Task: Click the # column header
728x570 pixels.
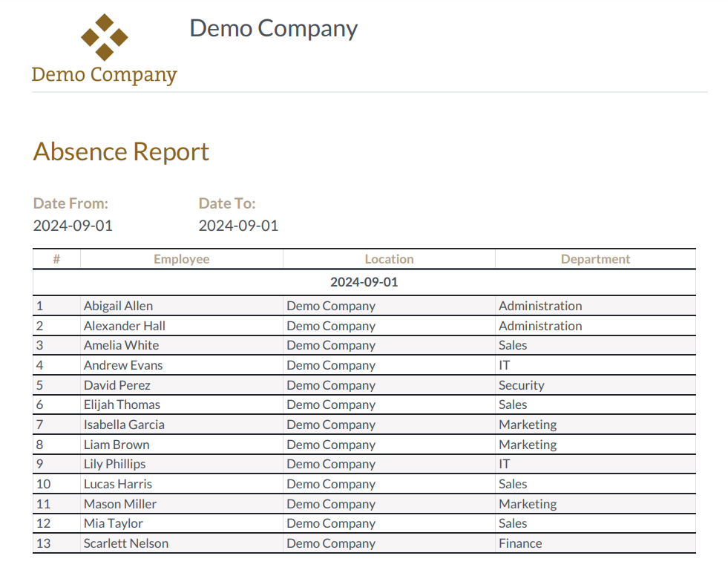Action: coord(56,259)
